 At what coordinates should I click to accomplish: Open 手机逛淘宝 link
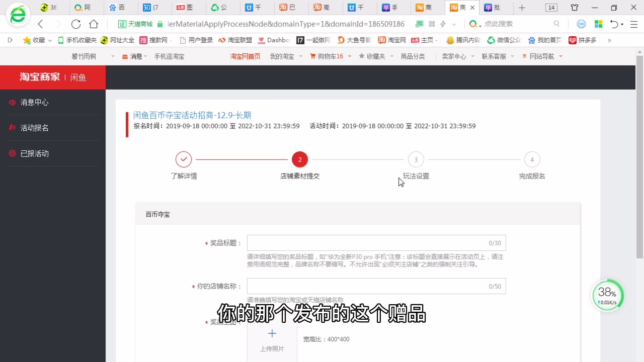coord(169,56)
